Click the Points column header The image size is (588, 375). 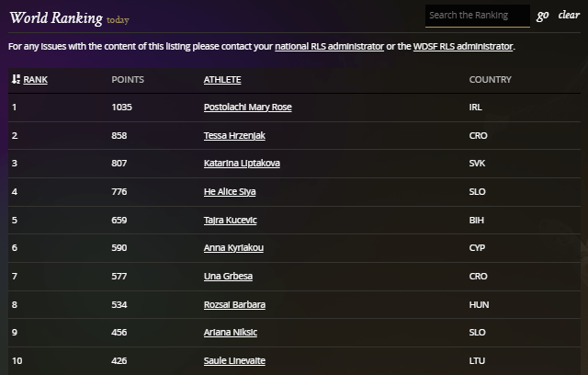pyautogui.click(x=128, y=80)
